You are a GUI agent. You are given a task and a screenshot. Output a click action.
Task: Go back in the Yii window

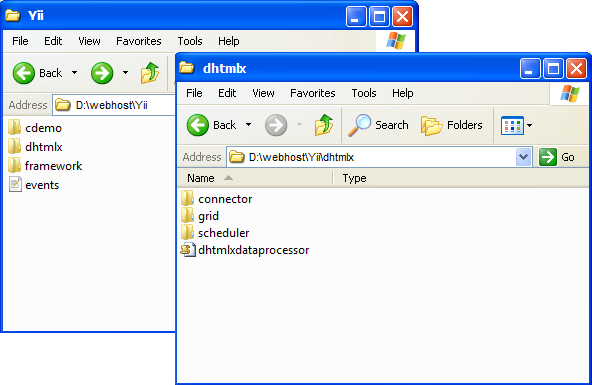(37, 73)
